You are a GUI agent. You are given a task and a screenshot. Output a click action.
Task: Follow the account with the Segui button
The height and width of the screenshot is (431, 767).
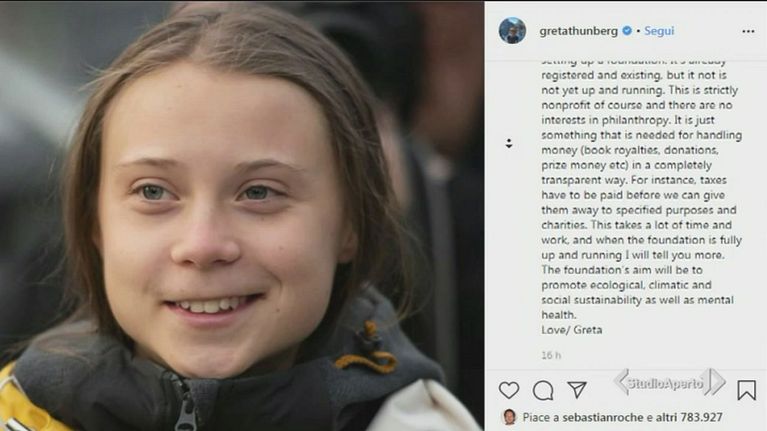click(659, 31)
